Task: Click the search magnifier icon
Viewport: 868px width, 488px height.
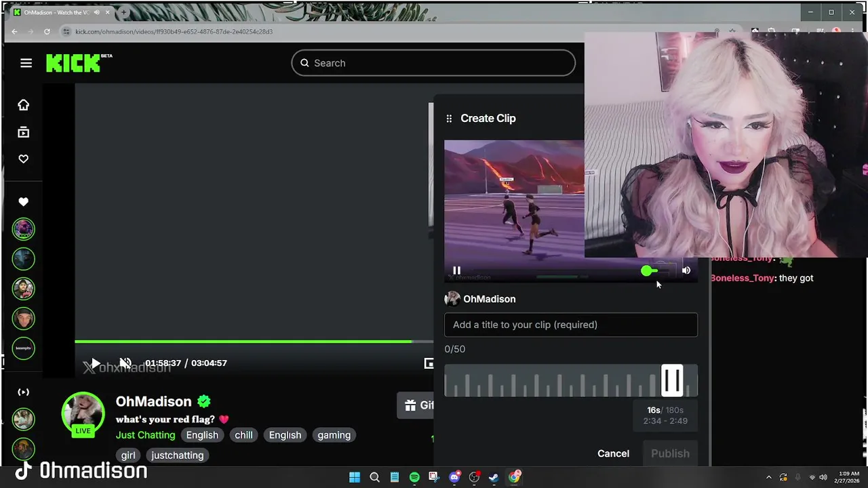Action: click(305, 63)
